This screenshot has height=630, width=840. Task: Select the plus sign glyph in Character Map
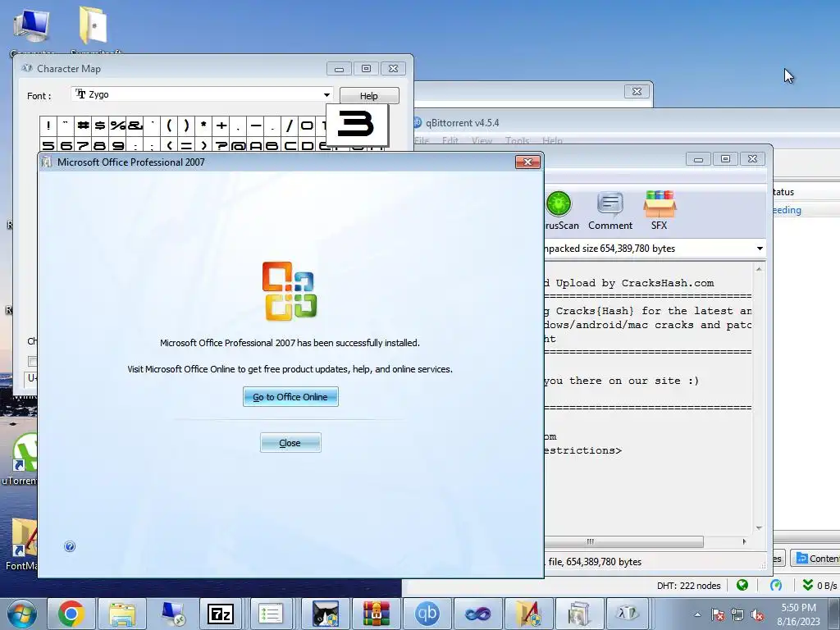coord(221,126)
